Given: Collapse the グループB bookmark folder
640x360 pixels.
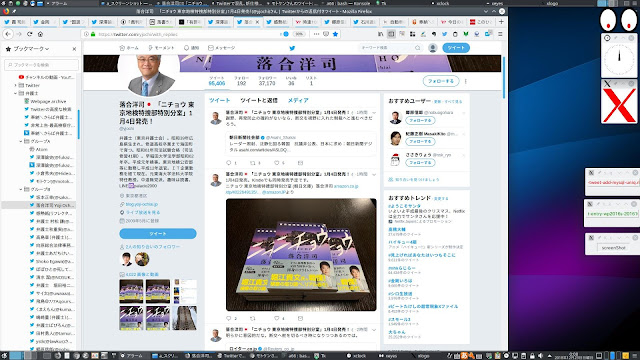Looking at the screenshot, I should pos(21,189).
